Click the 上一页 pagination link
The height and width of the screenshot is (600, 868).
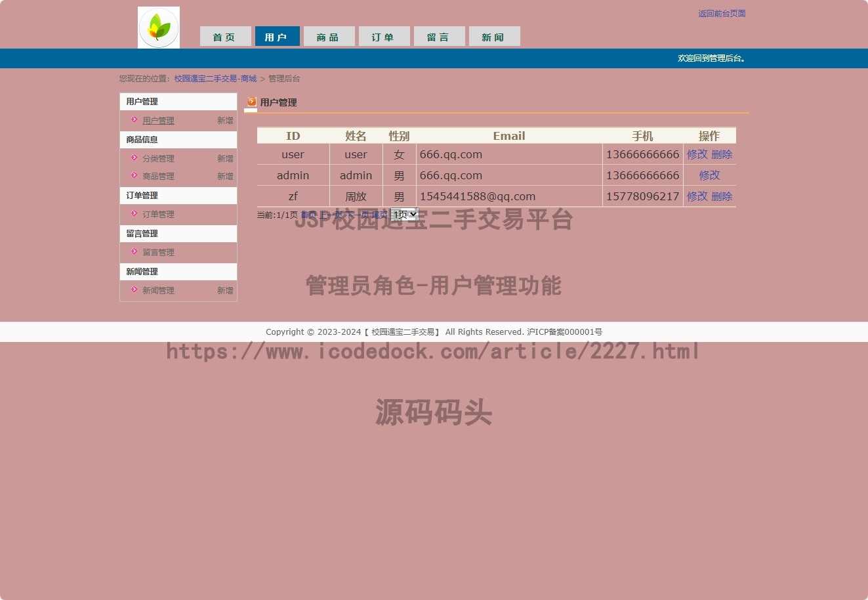[331, 215]
